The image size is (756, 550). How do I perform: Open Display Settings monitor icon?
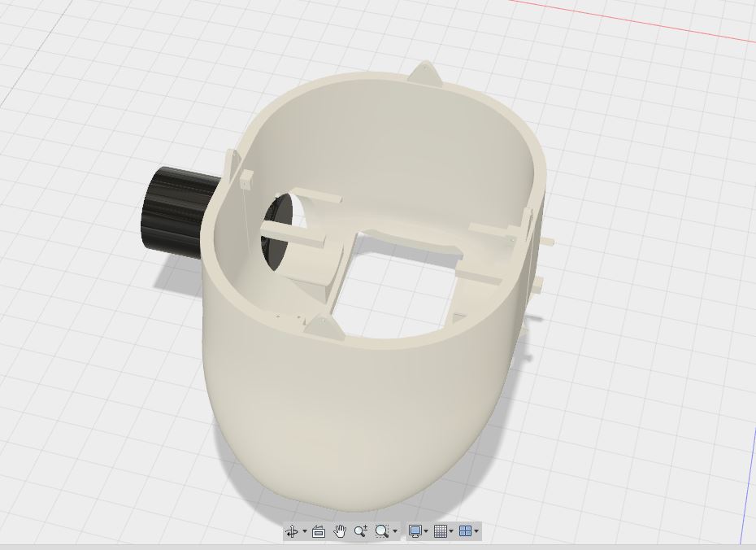click(415, 531)
